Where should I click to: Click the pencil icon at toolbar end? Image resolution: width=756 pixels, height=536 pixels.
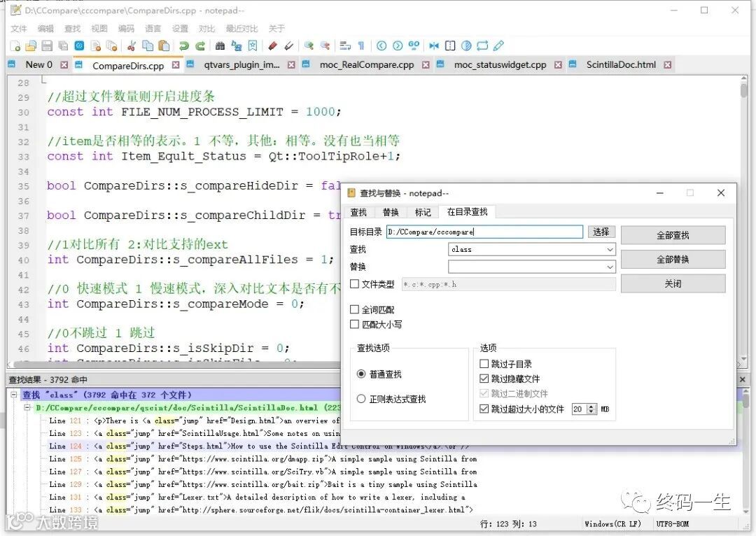(498, 45)
